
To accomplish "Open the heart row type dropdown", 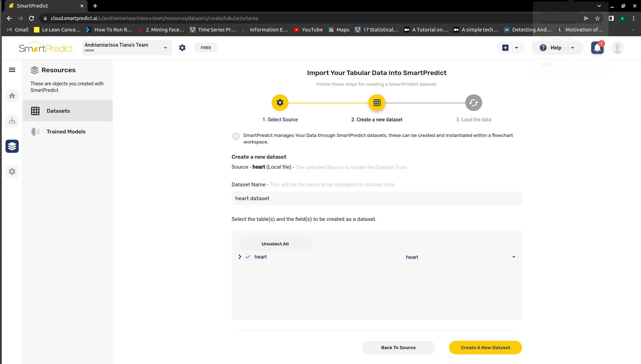I will 491,257.
